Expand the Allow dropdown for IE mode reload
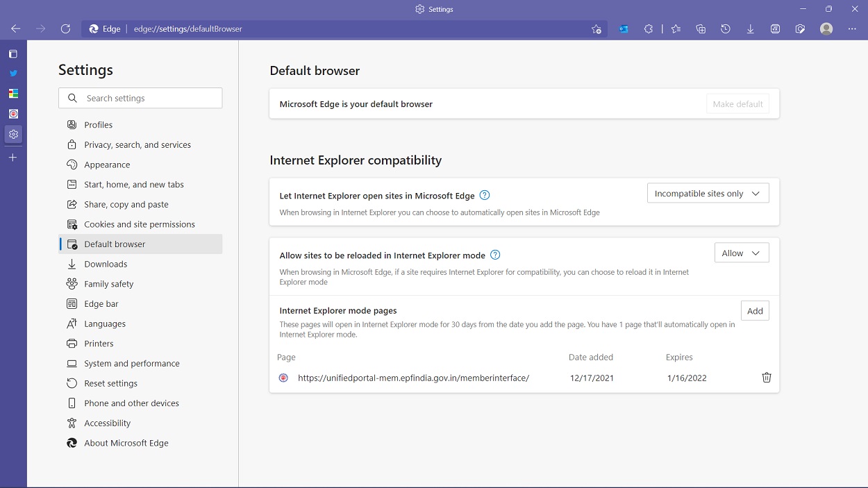The image size is (868, 488). tap(742, 253)
